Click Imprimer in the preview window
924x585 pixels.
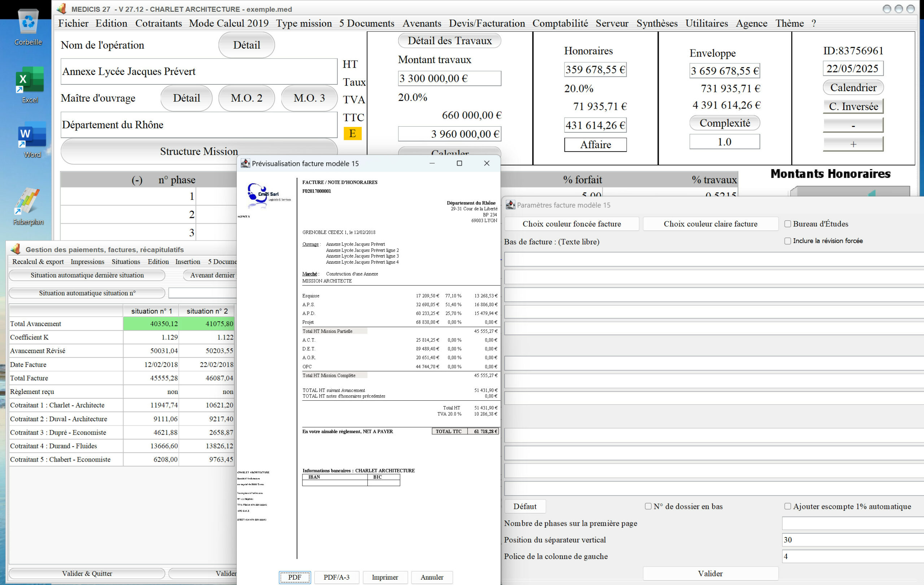(x=384, y=577)
